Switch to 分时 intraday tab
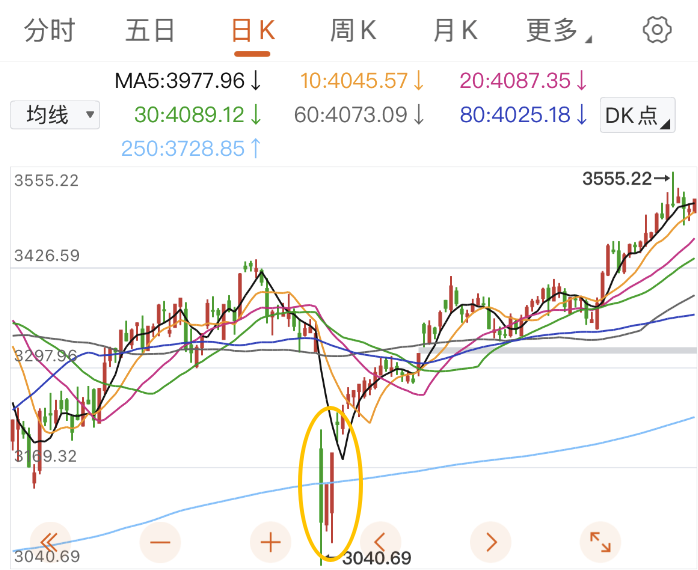 coord(50,31)
